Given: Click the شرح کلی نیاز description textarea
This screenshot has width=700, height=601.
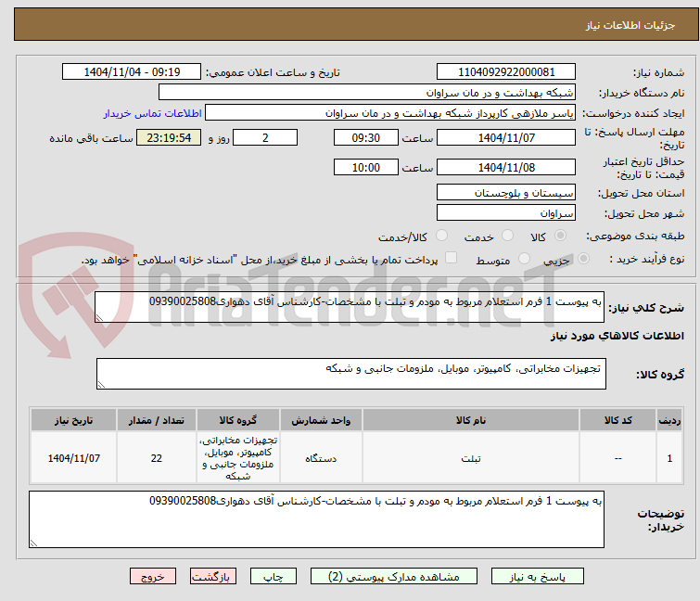Looking at the screenshot, I should click(x=350, y=307).
